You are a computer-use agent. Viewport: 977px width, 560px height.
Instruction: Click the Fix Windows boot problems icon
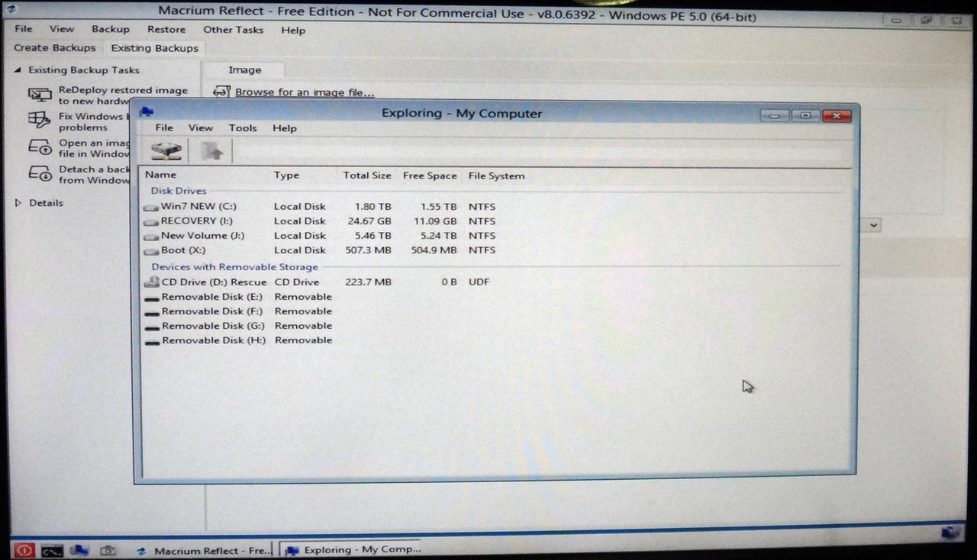[x=39, y=121]
